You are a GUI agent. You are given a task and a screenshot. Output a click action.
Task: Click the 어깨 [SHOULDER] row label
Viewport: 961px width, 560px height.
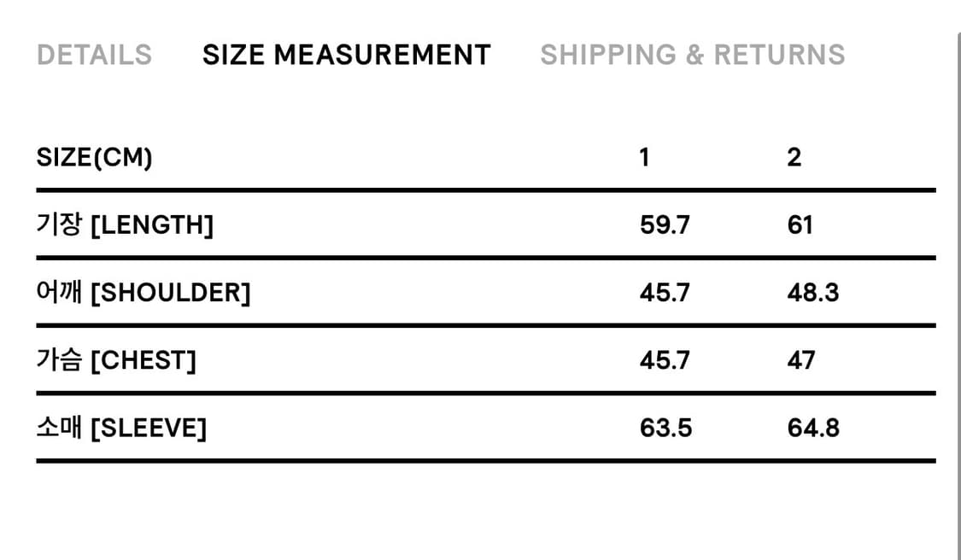click(144, 293)
